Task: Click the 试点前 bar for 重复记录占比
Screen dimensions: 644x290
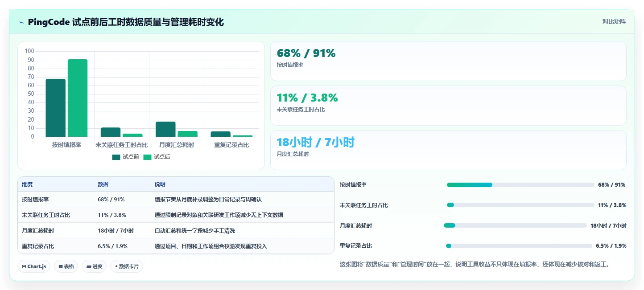Action: tap(220, 134)
